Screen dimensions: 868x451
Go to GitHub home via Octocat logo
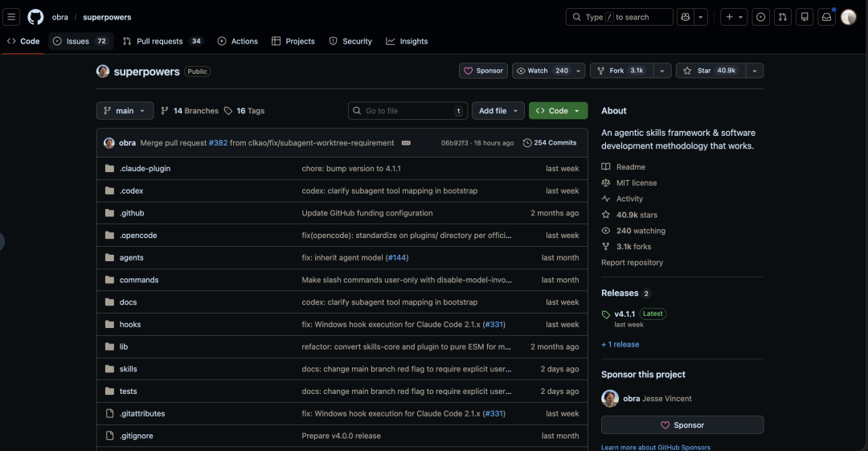[x=35, y=17]
